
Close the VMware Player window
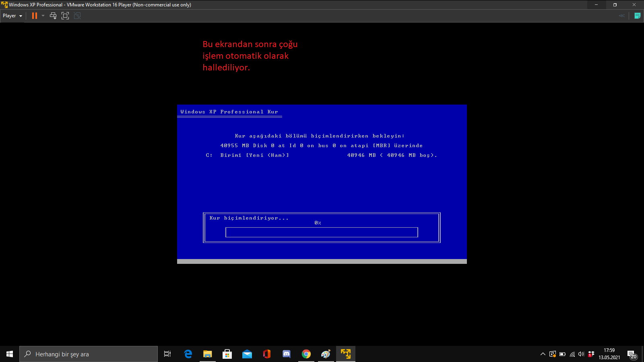coord(634,5)
